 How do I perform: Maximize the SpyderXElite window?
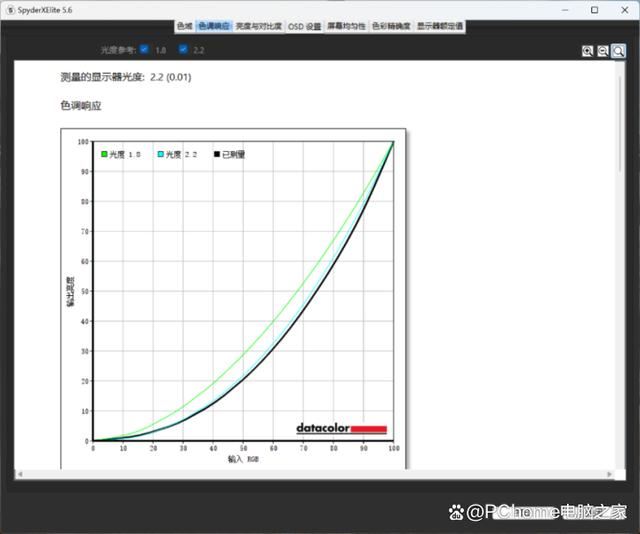pos(595,9)
